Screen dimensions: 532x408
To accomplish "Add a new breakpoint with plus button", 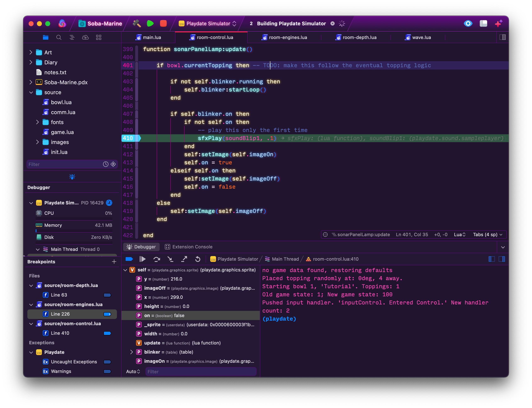I will 114,261.
